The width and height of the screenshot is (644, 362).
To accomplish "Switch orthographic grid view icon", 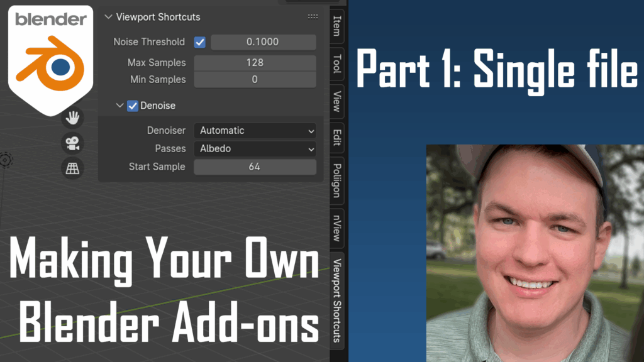I will tap(73, 168).
